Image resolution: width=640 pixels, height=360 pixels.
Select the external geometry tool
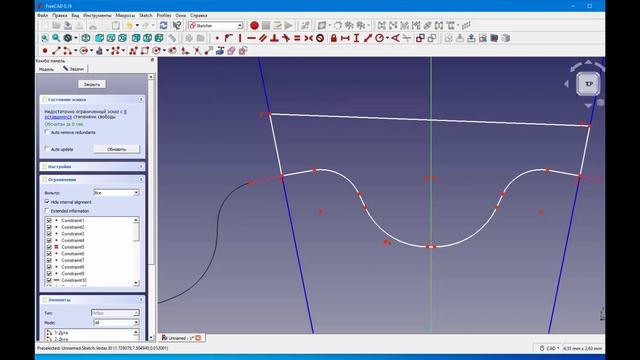[x=220, y=51]
